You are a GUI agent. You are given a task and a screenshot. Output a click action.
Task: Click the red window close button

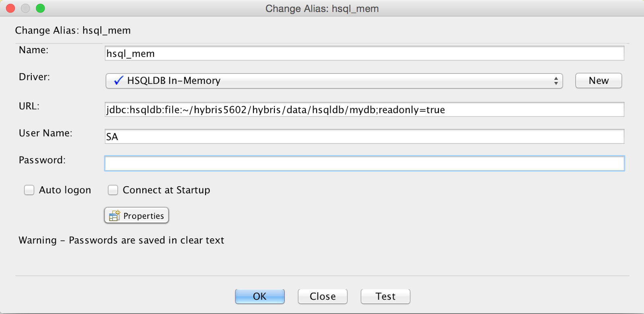tap(10, 8)
